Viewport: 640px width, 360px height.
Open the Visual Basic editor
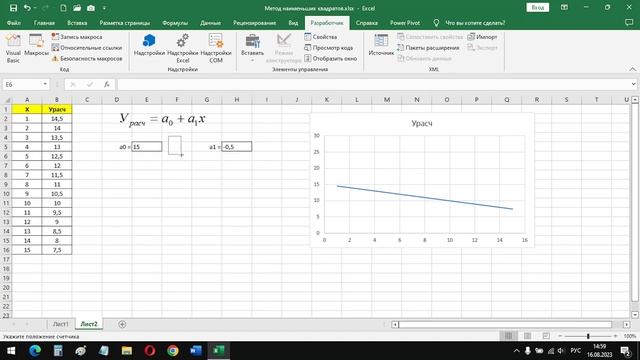tap(13, 48)
